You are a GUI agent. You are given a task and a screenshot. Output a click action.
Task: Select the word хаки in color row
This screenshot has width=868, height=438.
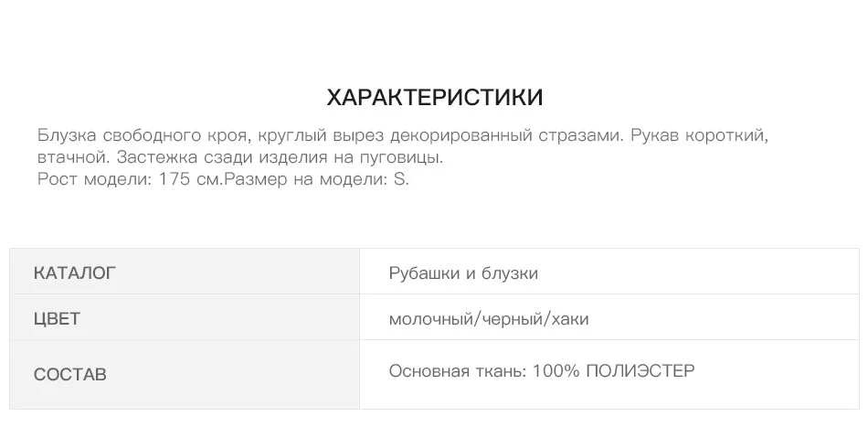pyautogui.click(x=569, y=319)
